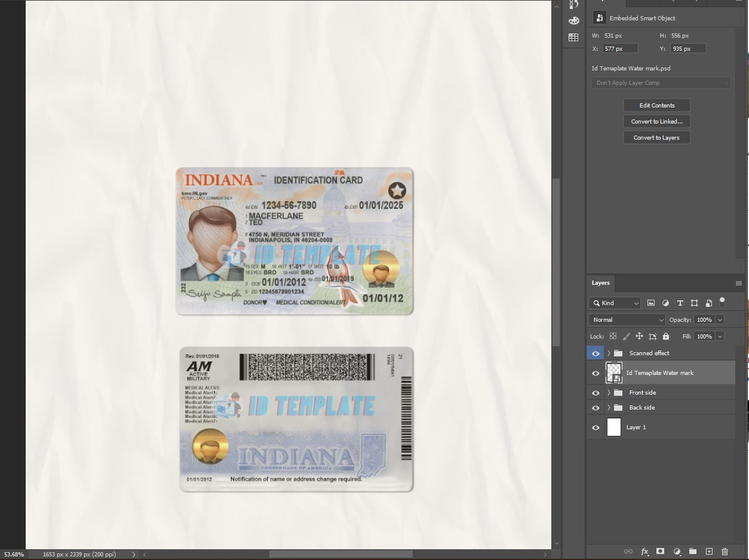Click the Edit Contents button

(x=657, y=106)
